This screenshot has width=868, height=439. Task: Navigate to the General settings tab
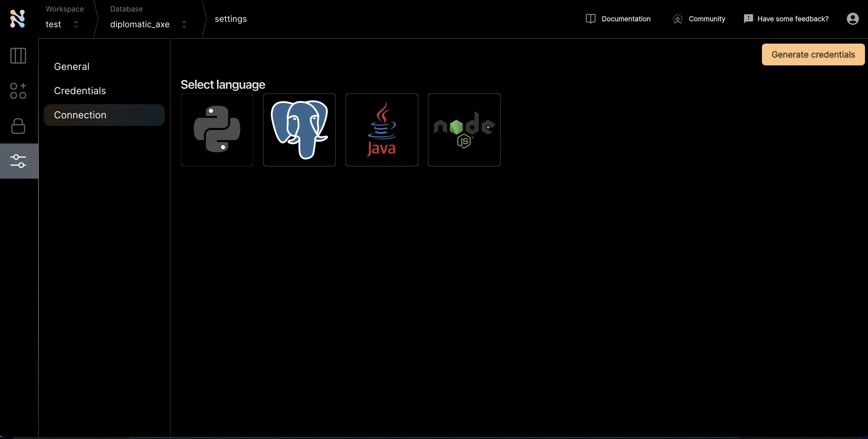tap(71, 67)
